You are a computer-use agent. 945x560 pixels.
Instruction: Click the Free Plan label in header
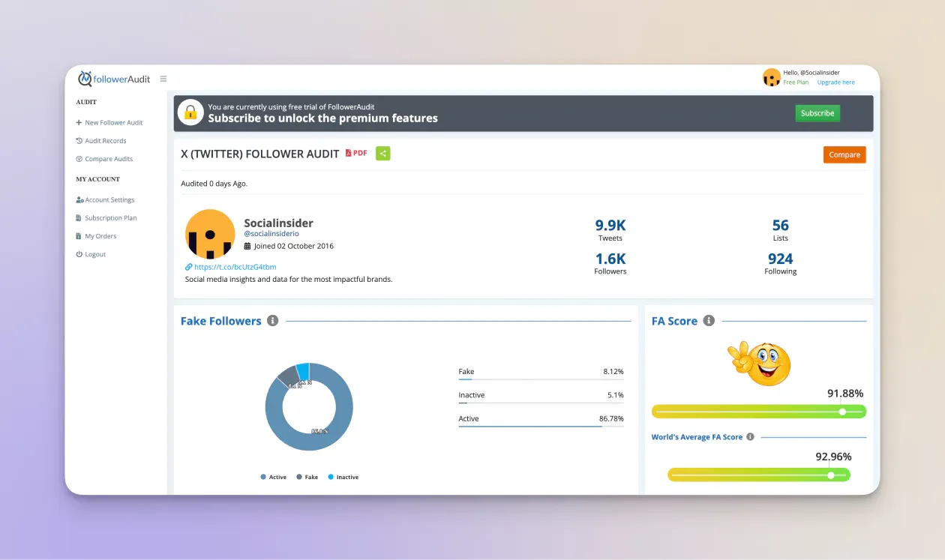pyautogui.click(x=796, y=82)
